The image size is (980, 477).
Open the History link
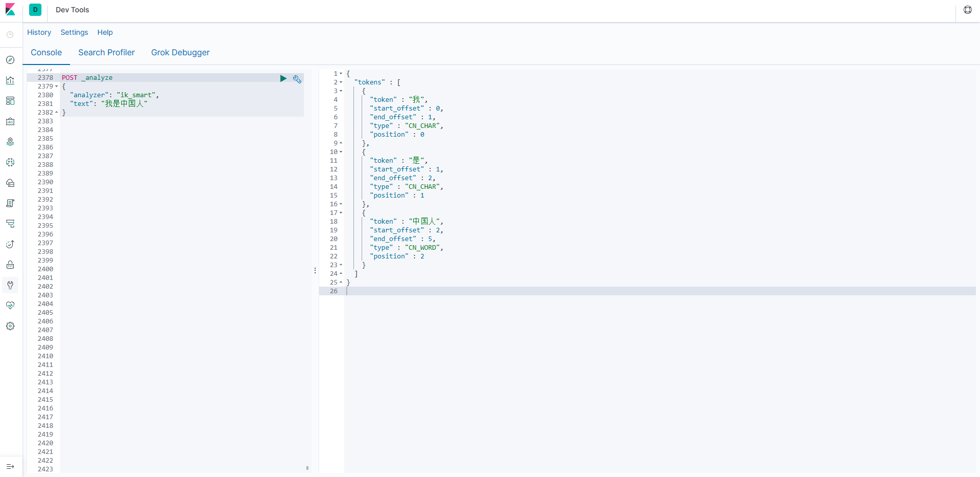(x=39, y=32)
